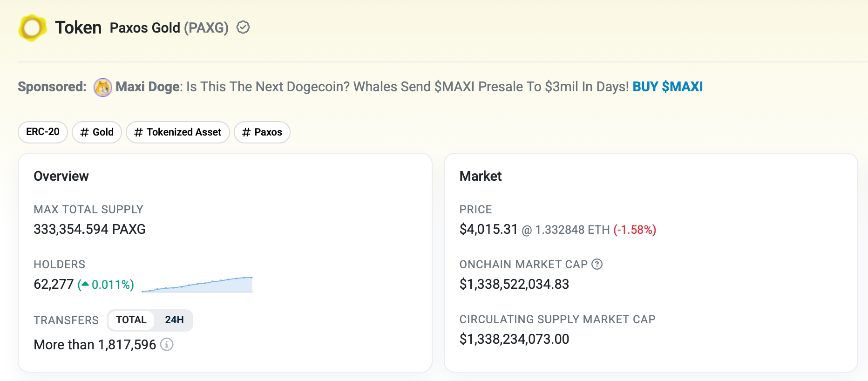The image size is (868, 381).
Task: Switch transfers view to 24H
Action: [x=175, y=320]
